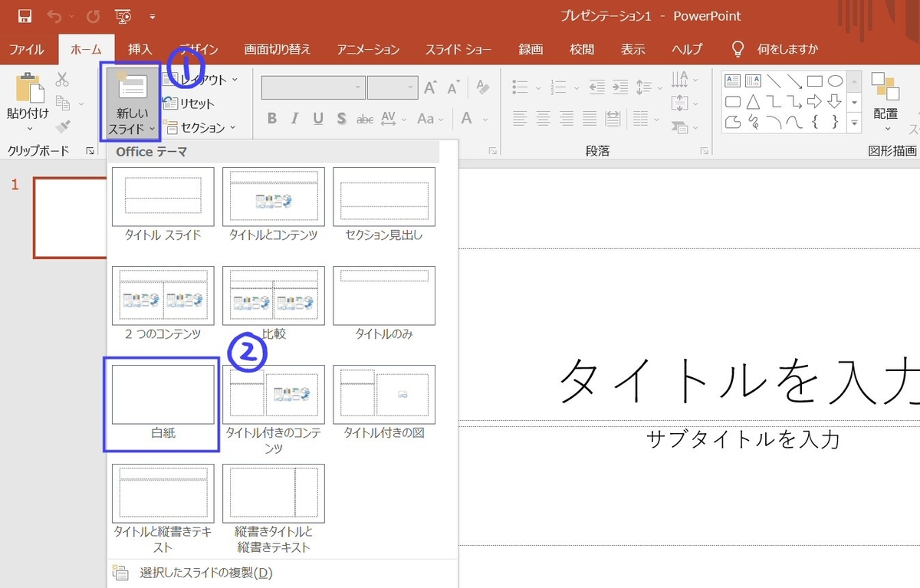Select the Isosceles Triangle shape
The image size is (920, 588).
click(754, 101)
